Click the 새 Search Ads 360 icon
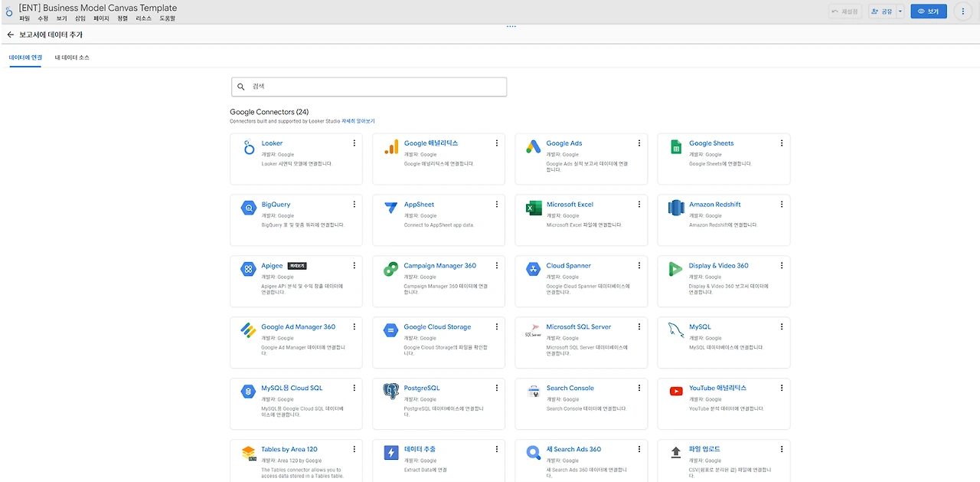This screenshot has width=980, height=482. (534, 453)
